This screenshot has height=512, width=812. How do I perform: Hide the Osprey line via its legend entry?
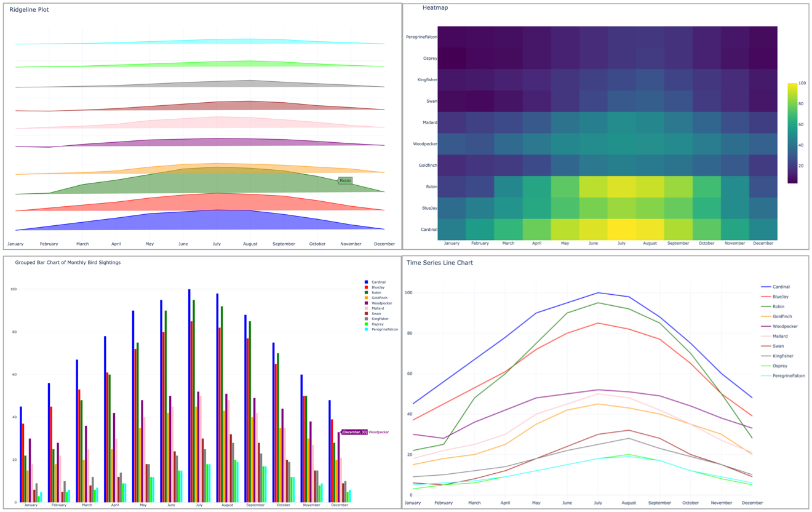tap(780, 366)
